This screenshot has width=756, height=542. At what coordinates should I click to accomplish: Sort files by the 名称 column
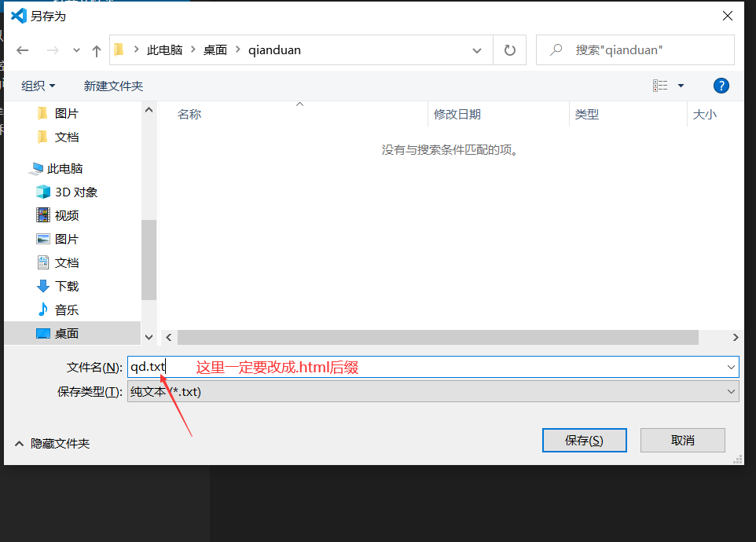[x=189, y=114]
